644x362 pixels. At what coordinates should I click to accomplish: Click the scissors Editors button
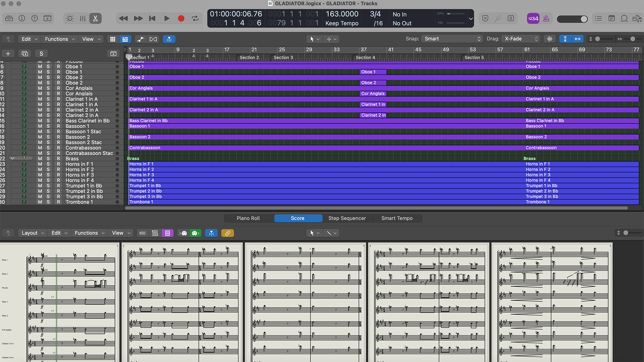pyautogui.click(x=96, y=18)
